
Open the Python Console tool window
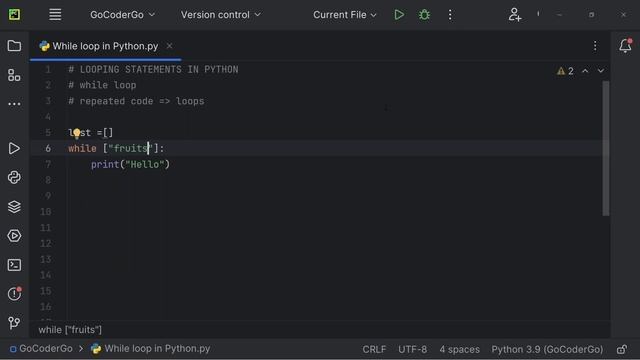point(14,177)
